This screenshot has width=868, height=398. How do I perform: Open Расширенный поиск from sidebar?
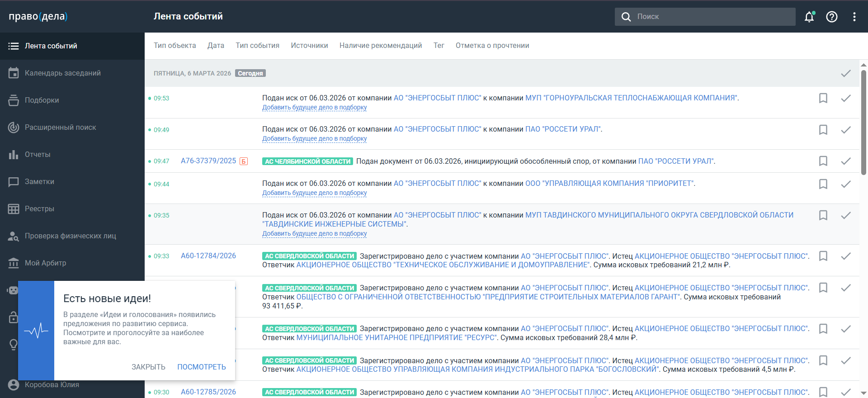60,127
